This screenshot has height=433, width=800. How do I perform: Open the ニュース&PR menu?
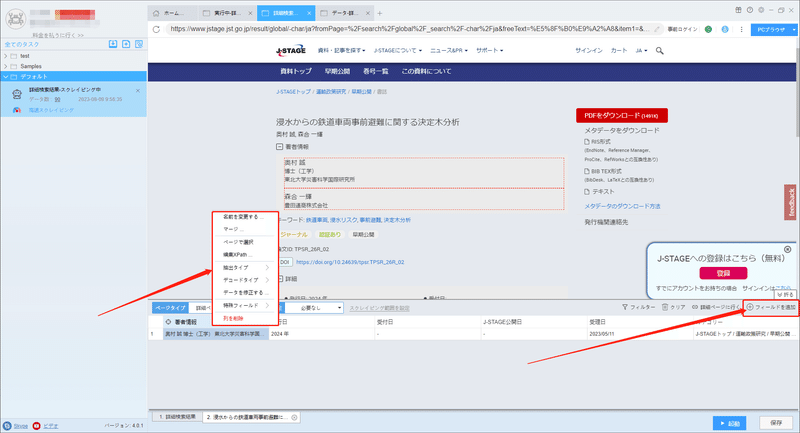[449, 50]
